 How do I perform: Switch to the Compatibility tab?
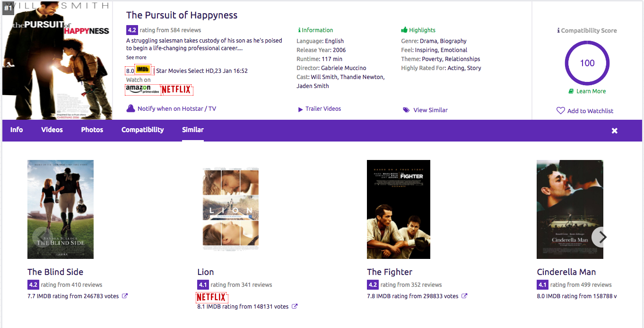pyautogui.click(x=143, y=130)
